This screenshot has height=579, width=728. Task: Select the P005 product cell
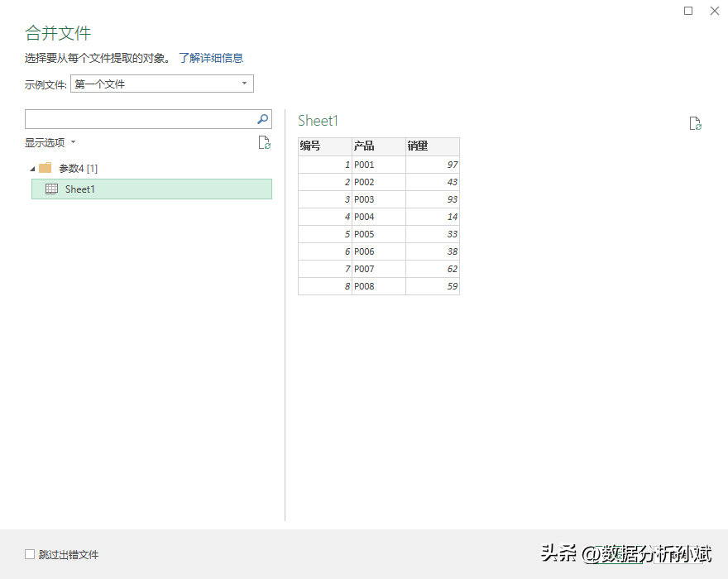379,234
